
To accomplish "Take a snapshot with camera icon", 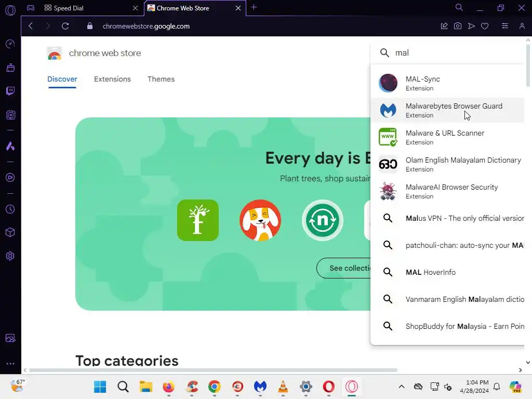I will pyautogui.click(x=458, y=26).
